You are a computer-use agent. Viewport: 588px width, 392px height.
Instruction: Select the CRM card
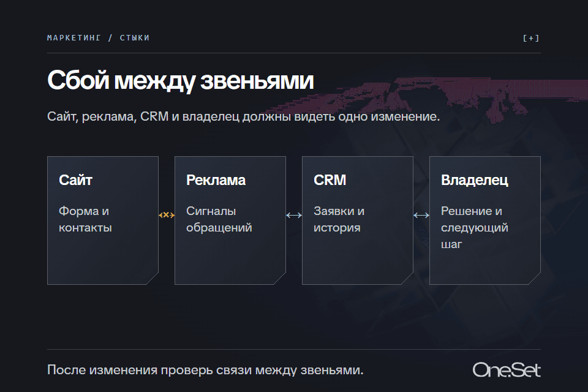coord(357,221)
